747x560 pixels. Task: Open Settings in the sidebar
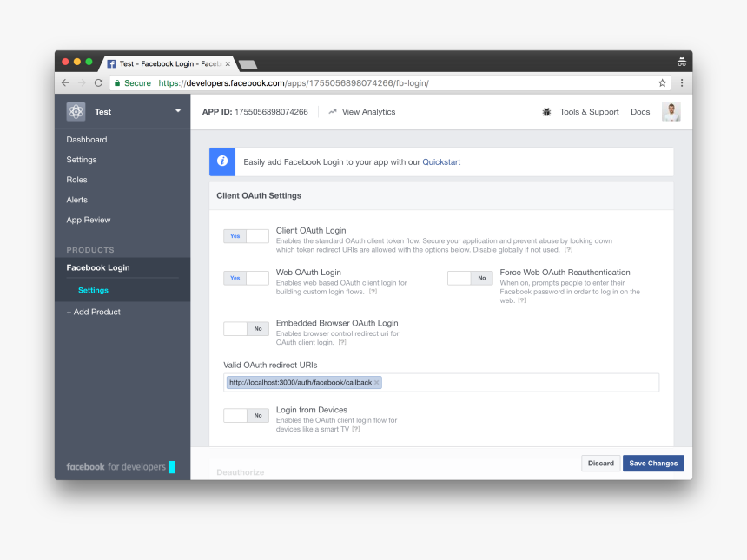[x=82, y=160]
